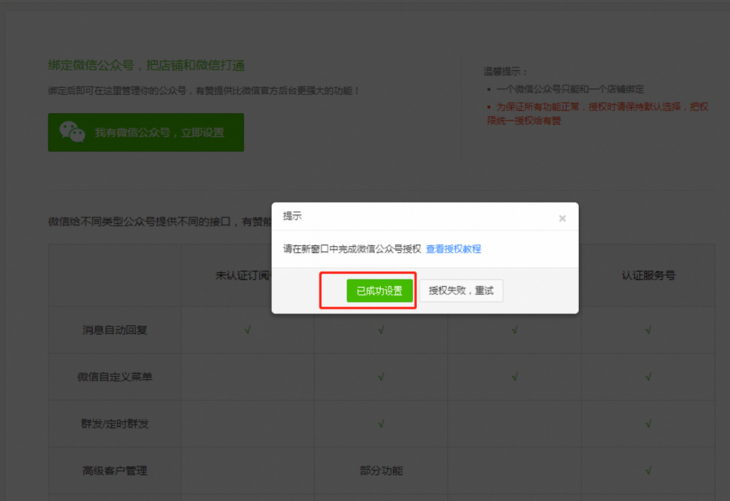This screenshot has width=730, height=501.
Task: Click the 消息自动回复 row label
Action: coord(115,330)
